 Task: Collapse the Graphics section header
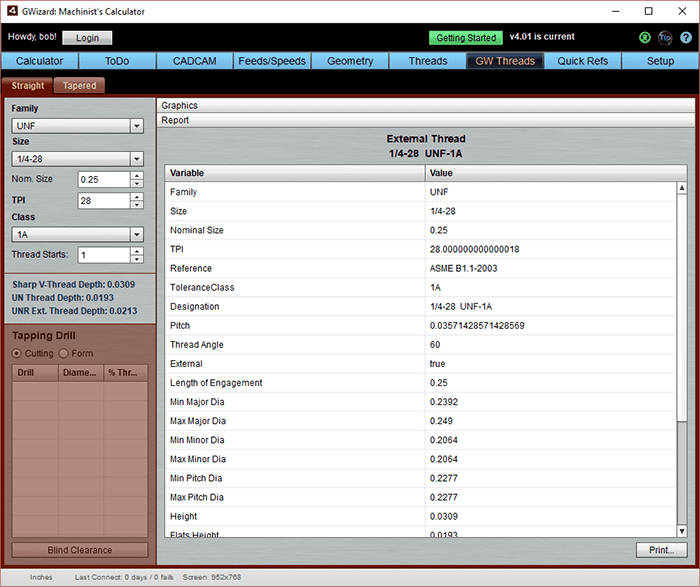(425, 105)
